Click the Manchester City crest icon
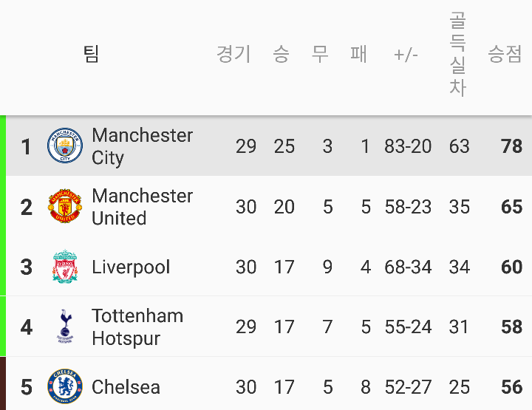 coord(65,146)
